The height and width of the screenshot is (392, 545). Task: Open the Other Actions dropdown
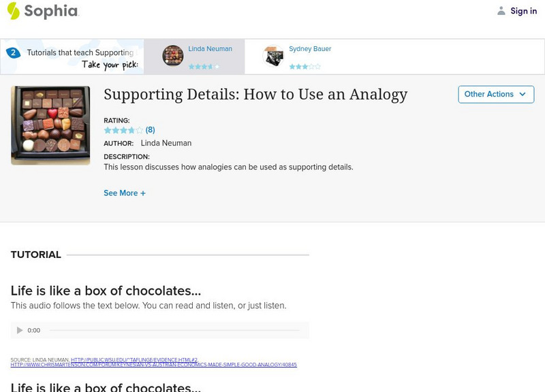[495, 95]
